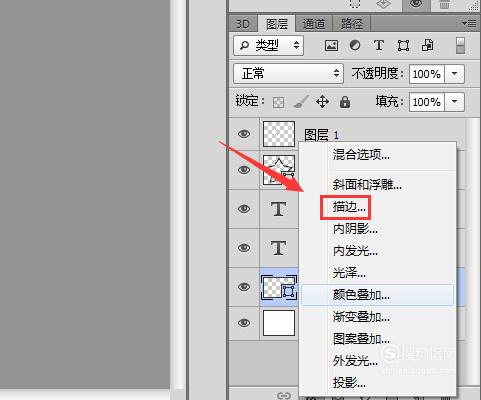Screen dimensions: 481x400
Task: Choose 图案叠加... pattern overlay entry
Action: pos(377,339)
